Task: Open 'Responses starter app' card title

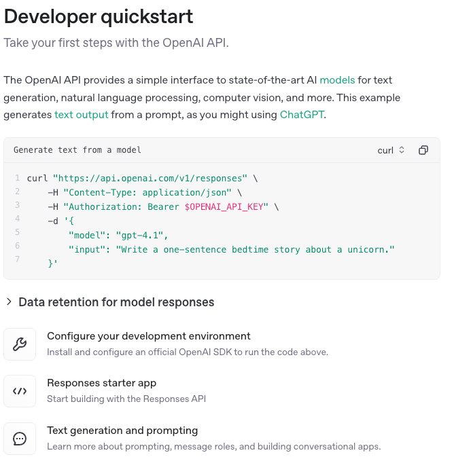Action: pos(101,383)
